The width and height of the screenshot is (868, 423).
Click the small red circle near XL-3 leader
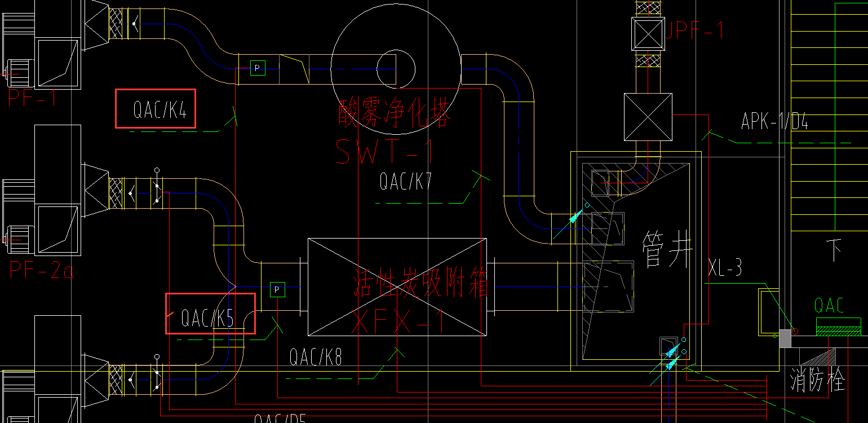tap(795, 331)
